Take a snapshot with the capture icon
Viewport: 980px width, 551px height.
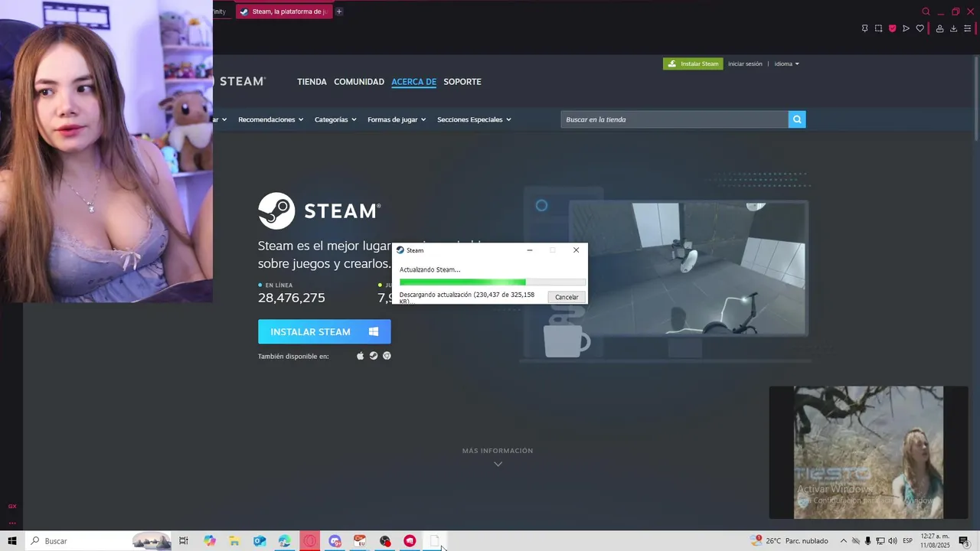(878, 28)
